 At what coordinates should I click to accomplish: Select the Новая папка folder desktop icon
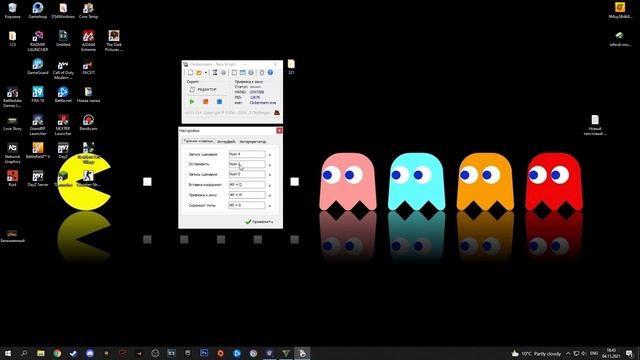click(88, 94)
